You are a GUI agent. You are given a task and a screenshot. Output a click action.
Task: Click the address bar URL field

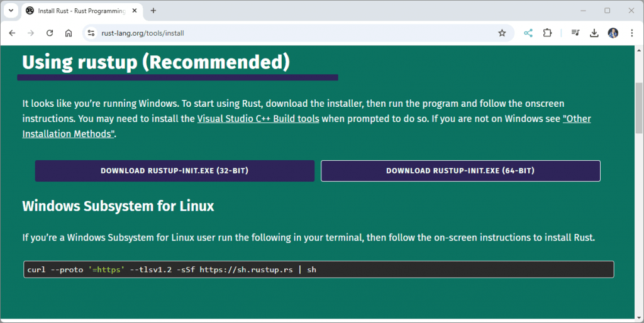click(x=283, y=33)
